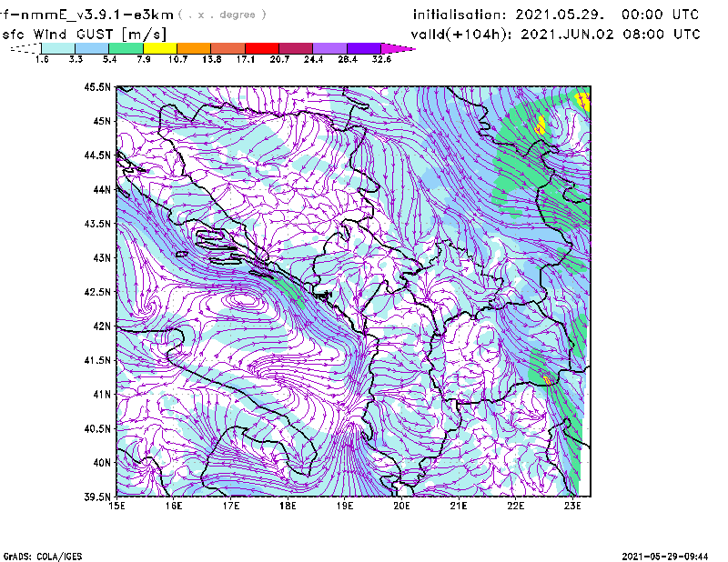This screenshot has width=728, height=562.
Task: Click the 2021-05-29-09:44 timestamp
Action: click(665, 557)
